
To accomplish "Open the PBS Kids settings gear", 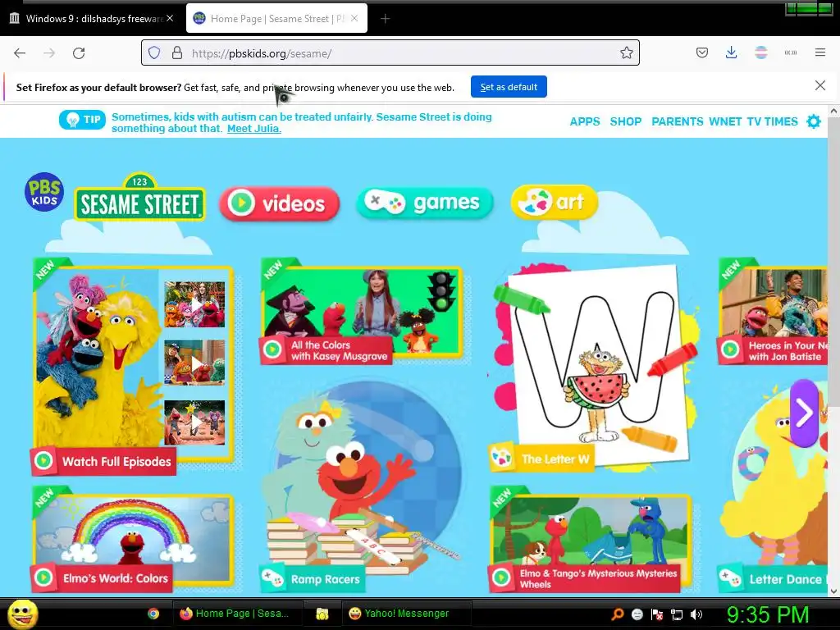I will tap(813, 121).
